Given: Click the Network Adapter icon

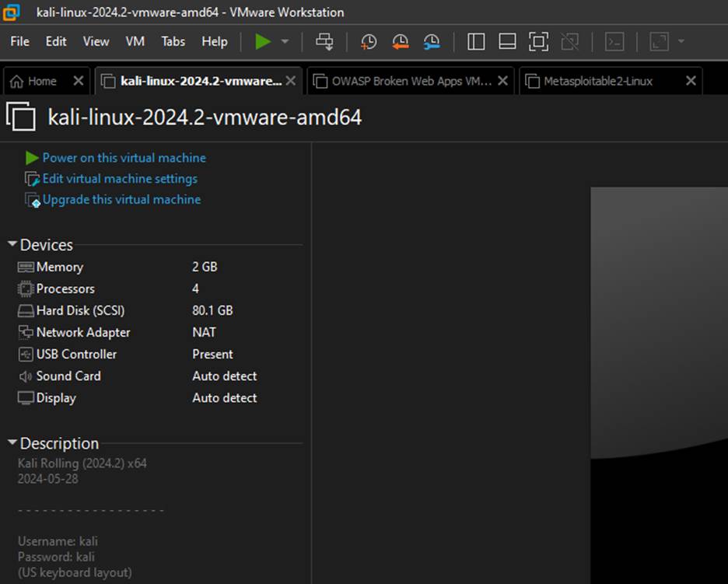Looking at the screenshot, I should [x=26, y=332].
